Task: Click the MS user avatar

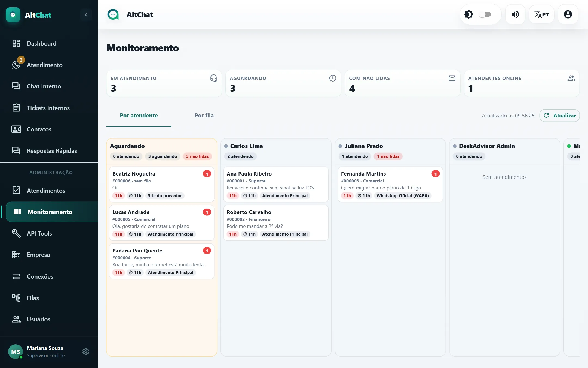Action: (x=16, y=352)
